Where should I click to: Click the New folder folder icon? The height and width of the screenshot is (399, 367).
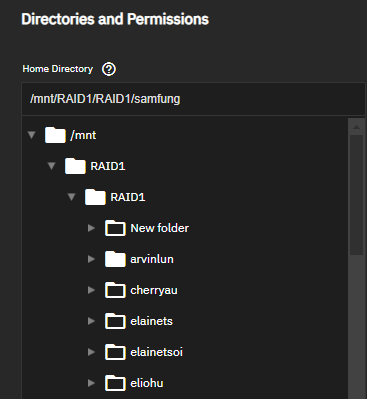115,228
